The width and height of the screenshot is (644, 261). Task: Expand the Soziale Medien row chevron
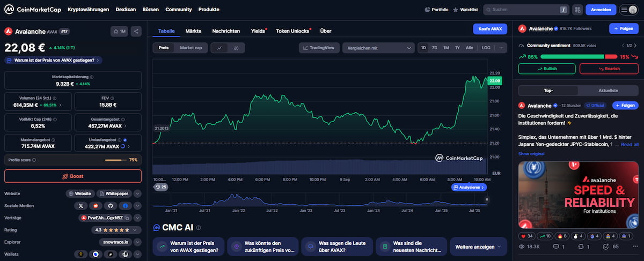(x=138, y=205)
